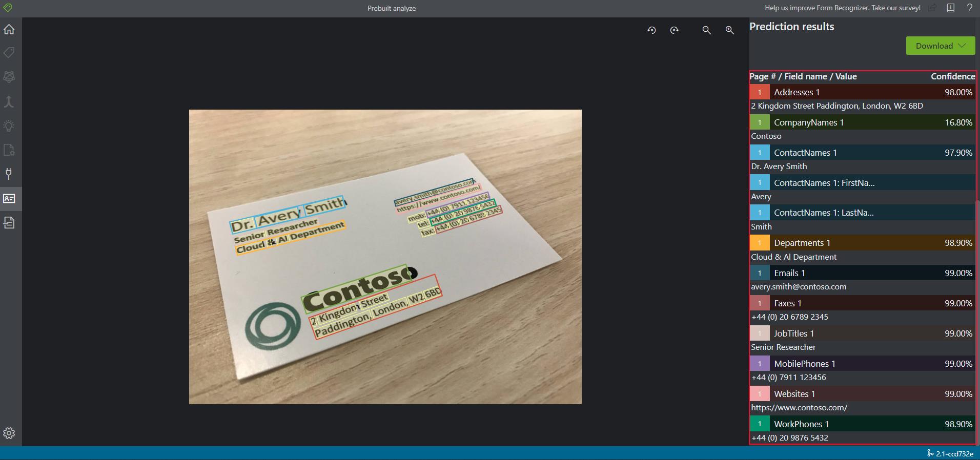Click the 'Page # / Field name / Value' header
Image resolution: width=980 pixels, height=460 pixels.
click(x=803, y=76)
